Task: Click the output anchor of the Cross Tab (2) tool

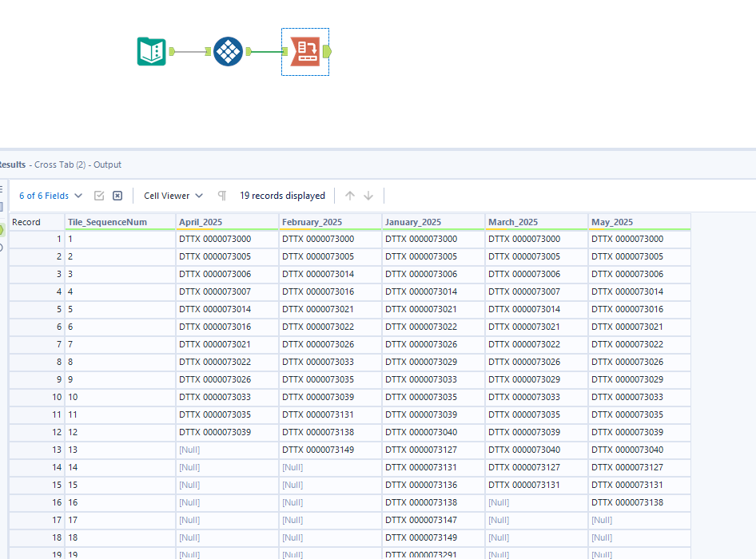Action: coord(327,51)
